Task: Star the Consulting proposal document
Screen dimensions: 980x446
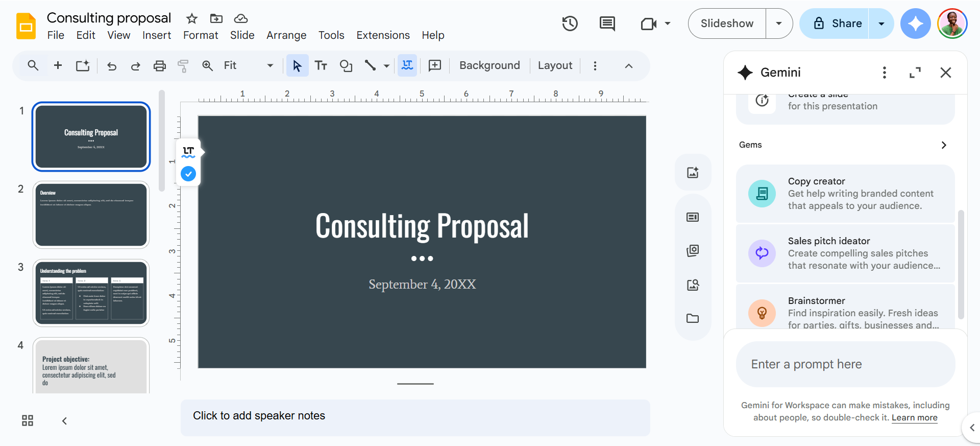Action: pyautogui.click(x=192, y=19)
